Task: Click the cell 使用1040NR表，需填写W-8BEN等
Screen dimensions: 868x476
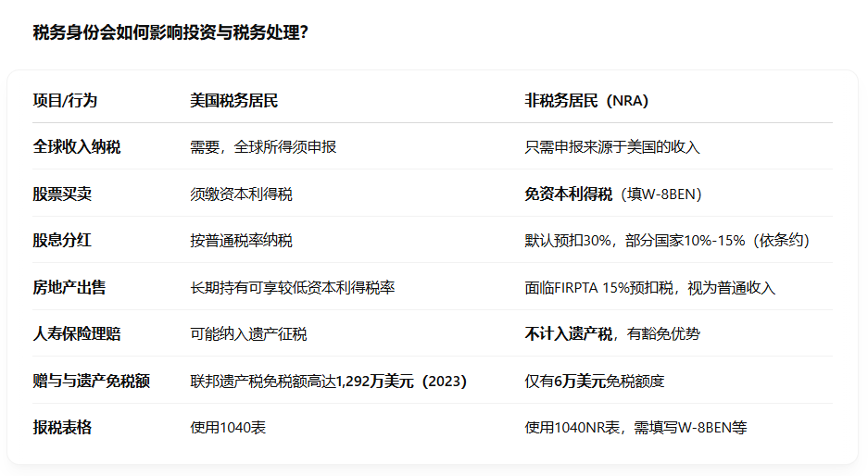Action: (635, 427)
